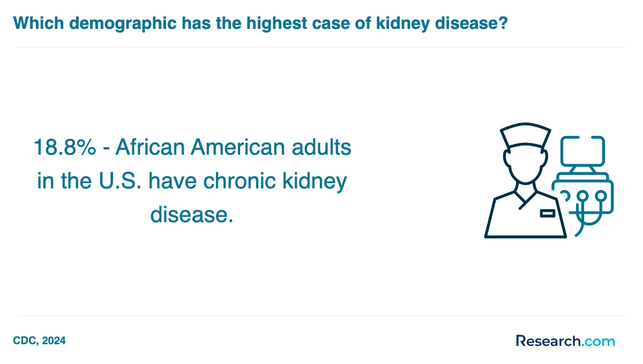Image resolution: width=643 pixels, height=364 pixels.
Task: Click the divider line above the footer
Action: tap(322, 315)
